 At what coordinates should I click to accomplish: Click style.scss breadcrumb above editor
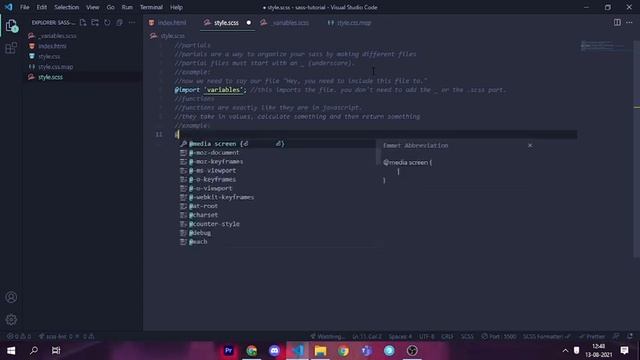pos(172,36)
